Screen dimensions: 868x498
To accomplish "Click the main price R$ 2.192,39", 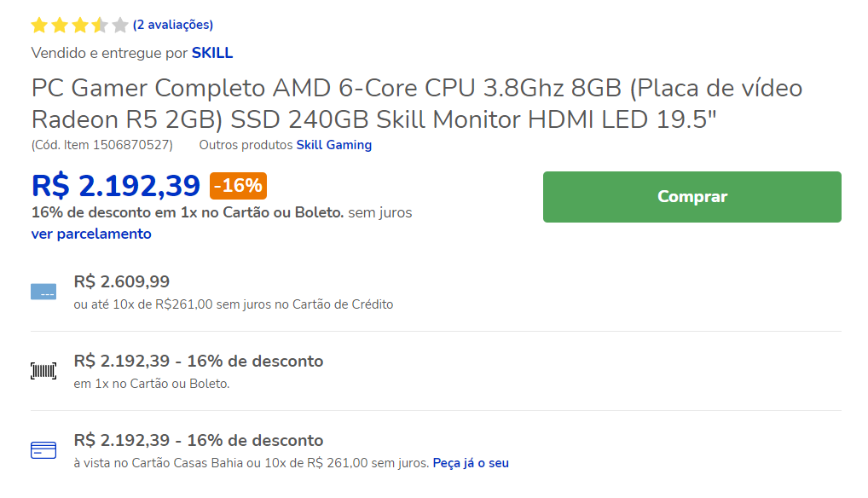I will click(x=116, y=186).
